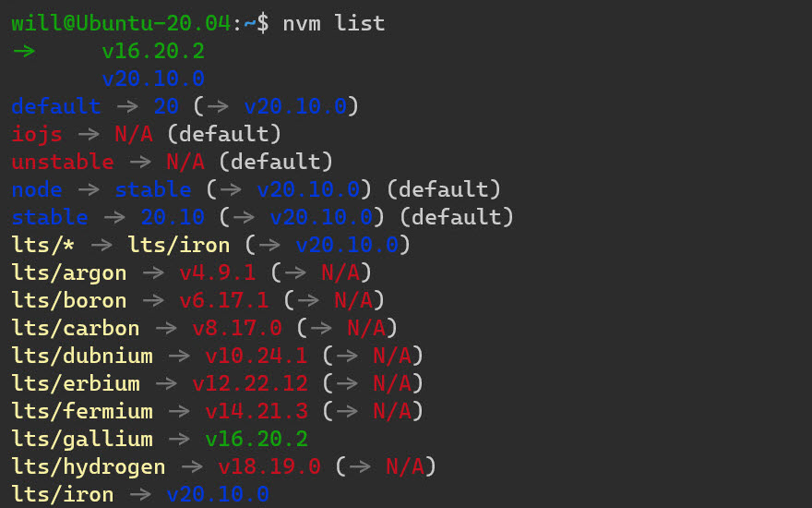This screenshot has height=508, width=812.
Task: Select the '20.10' value on stable line
Action: (x=173, y=217)
